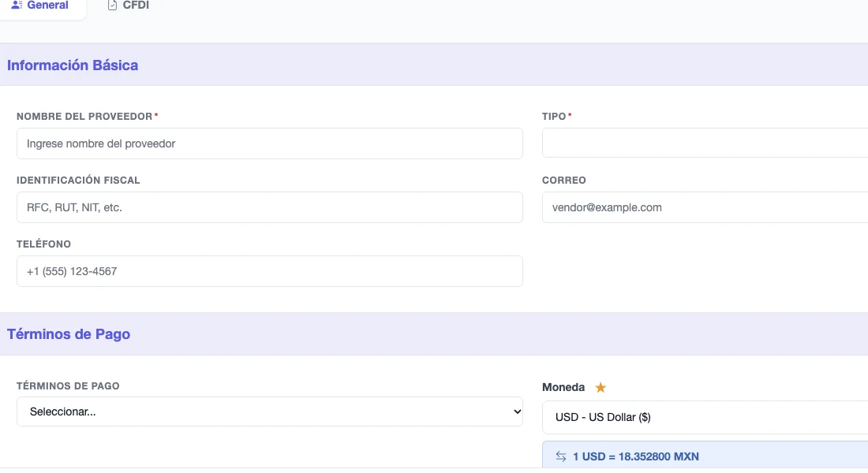Click the Identificación Fiscal input
The height and width of the screenshot is (473, 868).
(270, 207)
